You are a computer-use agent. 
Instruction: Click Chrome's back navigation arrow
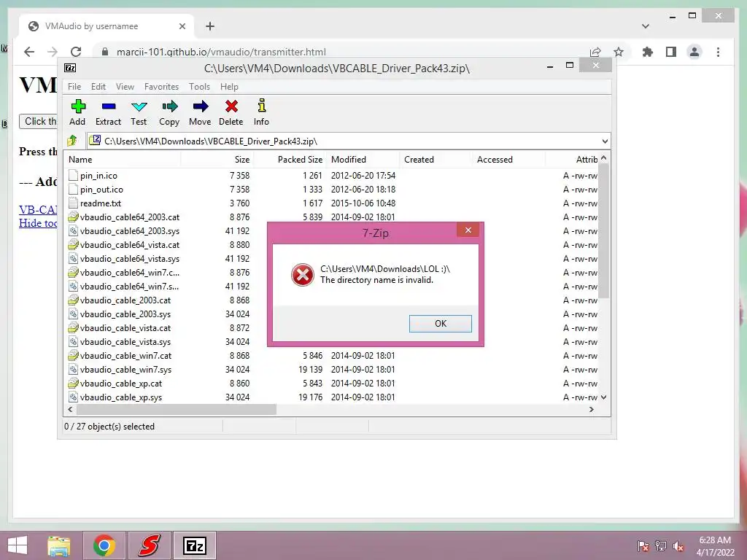pyautogui.click(x=29, y=52)
